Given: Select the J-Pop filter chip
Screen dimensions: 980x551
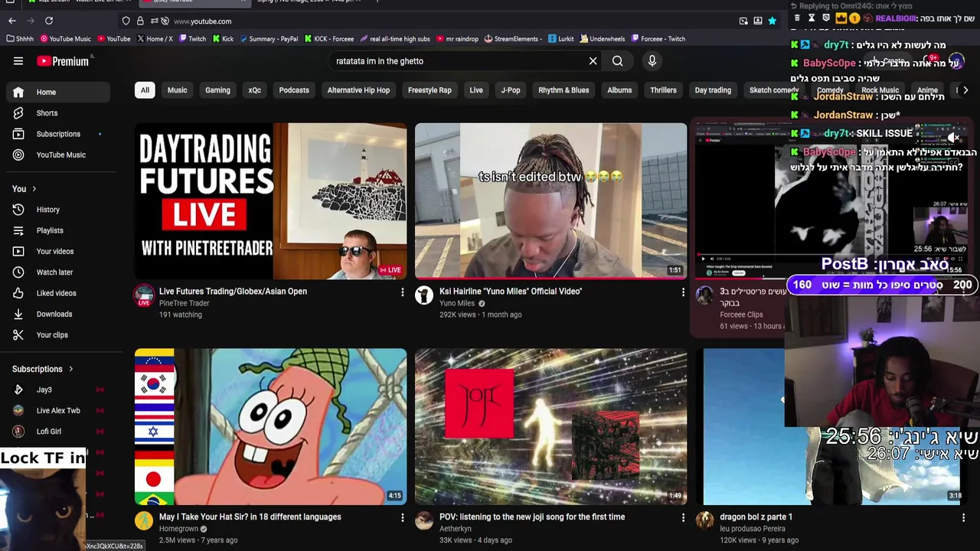Looking at the screenshot, I should click(511, 90).
